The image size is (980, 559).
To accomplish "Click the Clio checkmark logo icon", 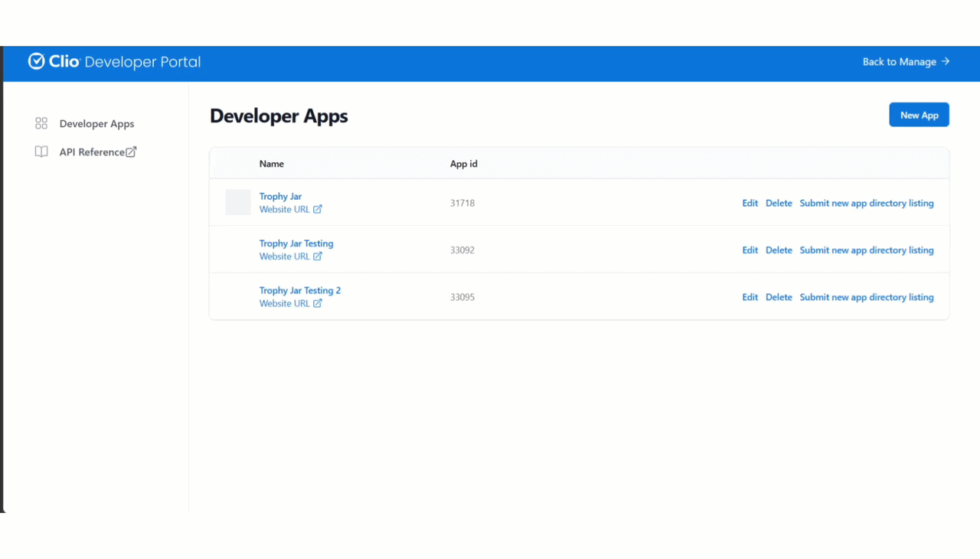I will (37, 61).
